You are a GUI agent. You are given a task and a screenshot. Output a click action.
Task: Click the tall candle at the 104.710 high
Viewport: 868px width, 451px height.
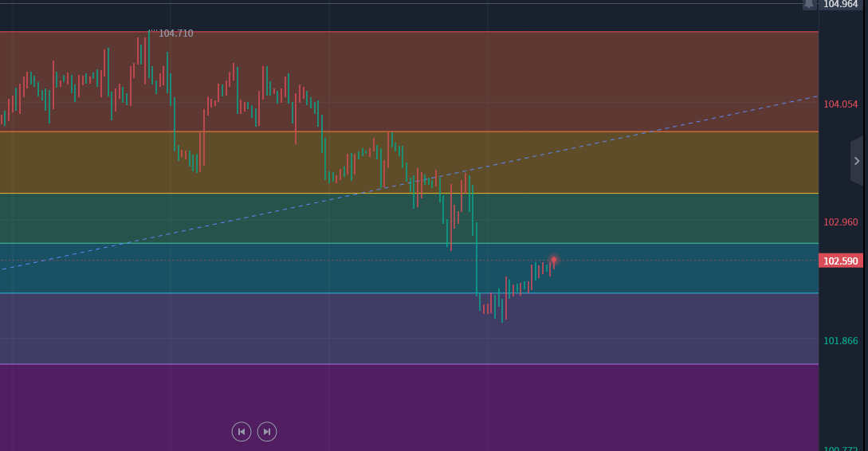coord(147,56)
